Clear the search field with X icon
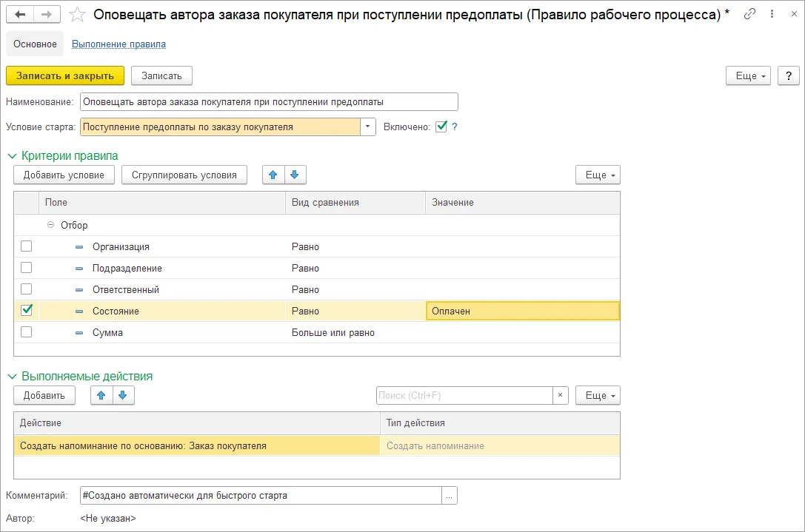Image resolution: width=805 pixels, height=532 pixels. pyautogui.click(x=560, y=395)
